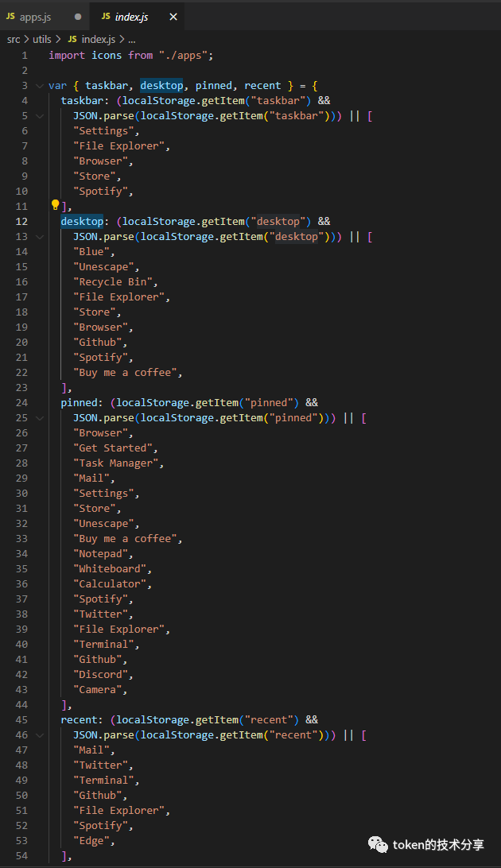
Task: Click the recent key on line 45
Action: coord(80,719)
